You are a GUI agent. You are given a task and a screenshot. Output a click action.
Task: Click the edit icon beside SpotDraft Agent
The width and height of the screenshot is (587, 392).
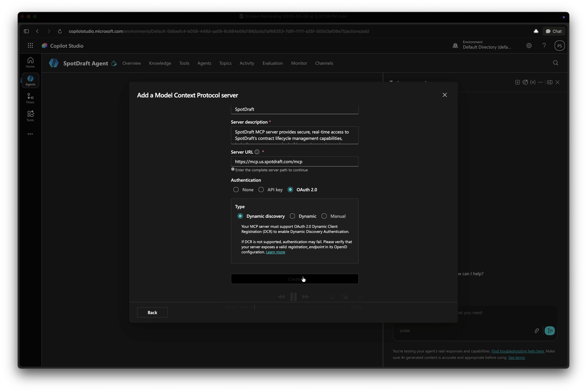click(114, 64)
